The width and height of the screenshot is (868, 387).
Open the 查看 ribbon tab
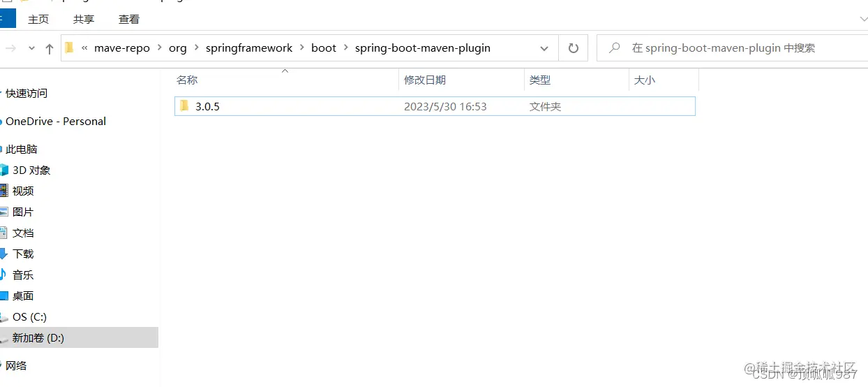pyautogui.click(x=129, y=20)
